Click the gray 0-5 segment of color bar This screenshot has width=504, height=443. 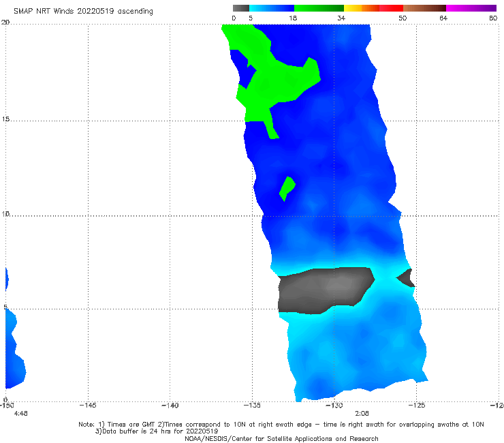click(241, 8)
